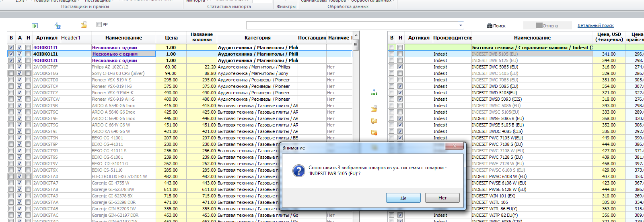Decline matching by clicking Нет
This screenshot has width=644, height=222.
442,198
